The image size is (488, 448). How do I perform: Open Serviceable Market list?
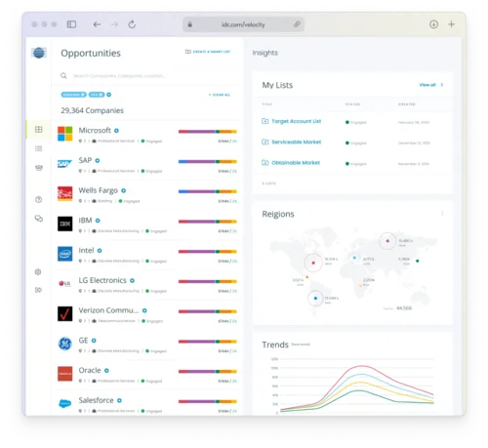(x=297, y=142)
